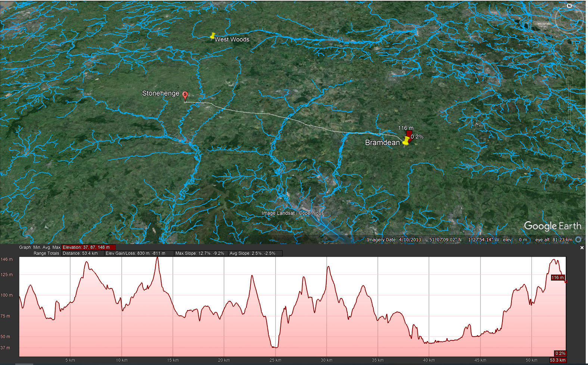The image size is (588, 365).
Task: Select the yellow Bramdean pushpin
Action: pyautogui.click(x=406, y=141)
